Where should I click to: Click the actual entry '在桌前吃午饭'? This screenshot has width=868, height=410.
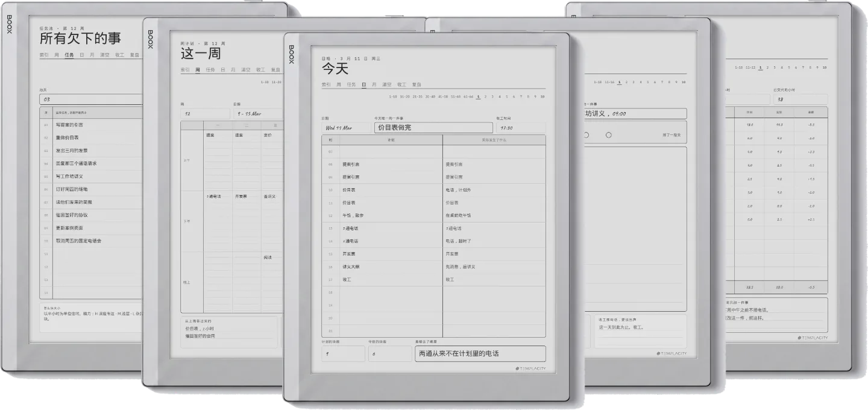coord(458,215)
